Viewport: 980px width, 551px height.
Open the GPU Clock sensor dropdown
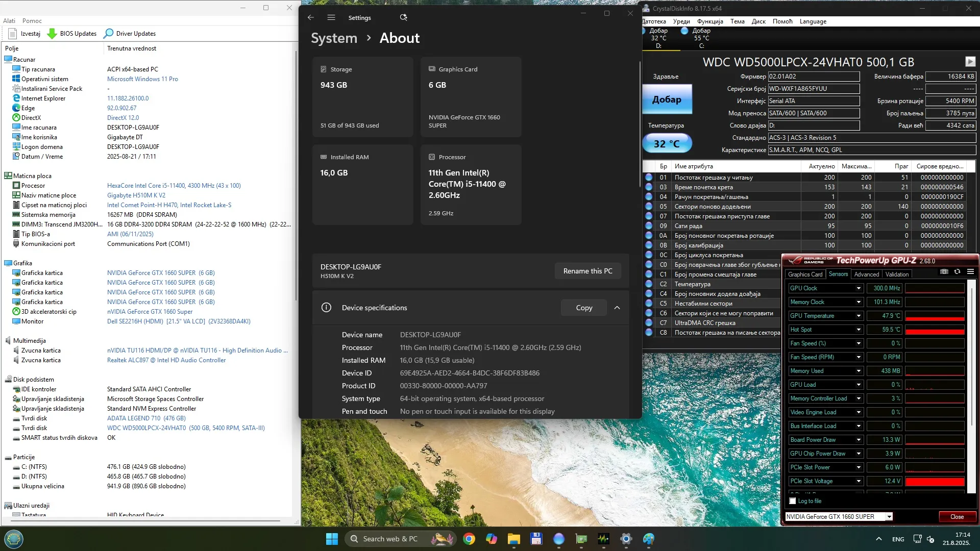coord(859,288)
